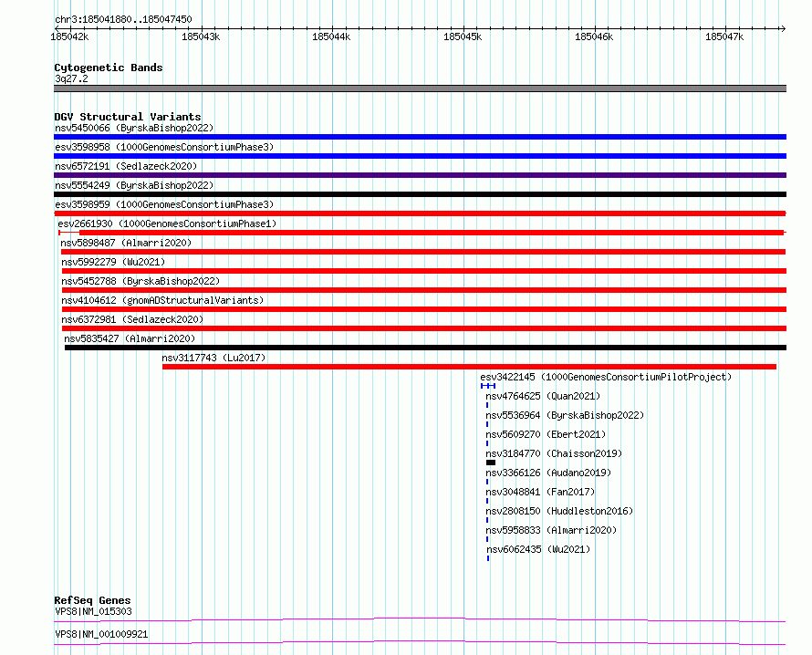Open VPS8|NM_001009921 RefSeq gene label
This screenshot has height=655, width=812.
(101, 634)
